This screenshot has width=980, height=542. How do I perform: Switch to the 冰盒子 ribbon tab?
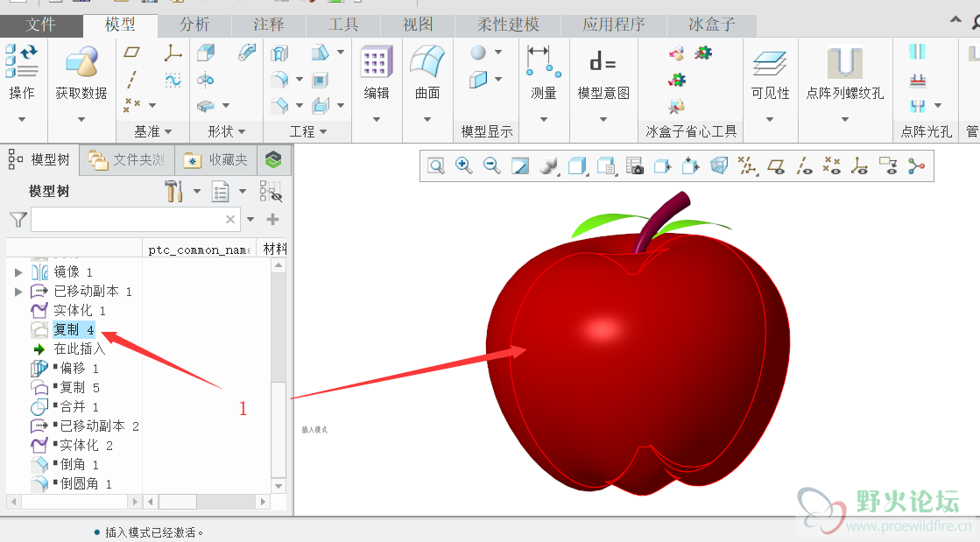712,25
